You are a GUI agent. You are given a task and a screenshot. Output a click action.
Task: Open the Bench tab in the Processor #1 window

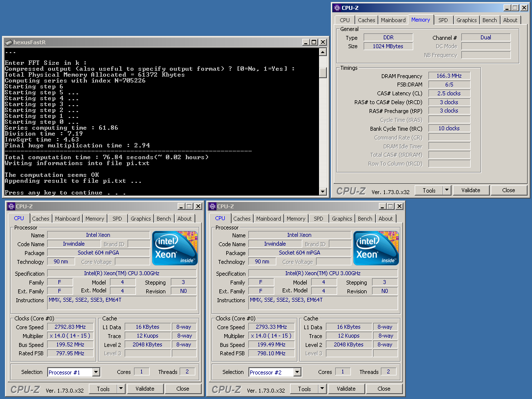(x=163, y=219)
